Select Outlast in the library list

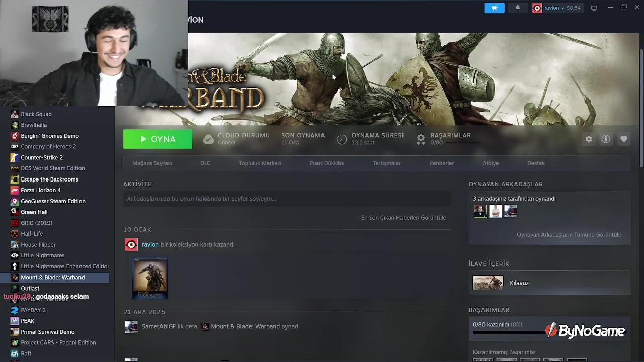coord(54,288)
